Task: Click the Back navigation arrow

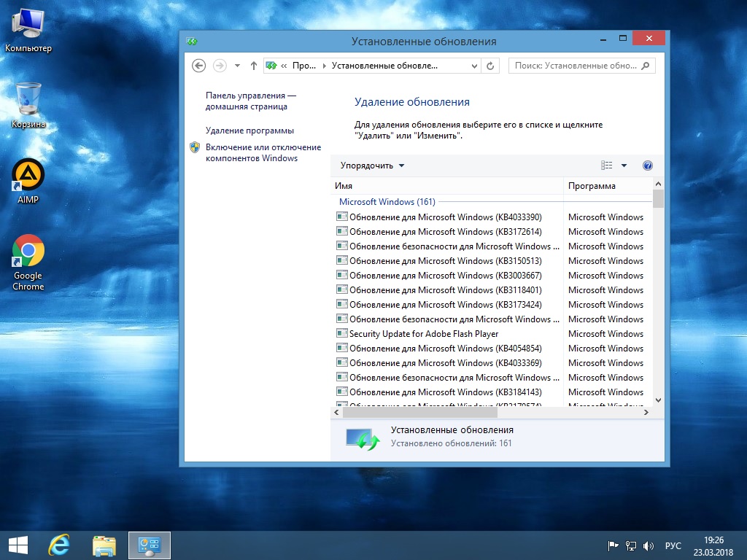Action: coord(198,66)
